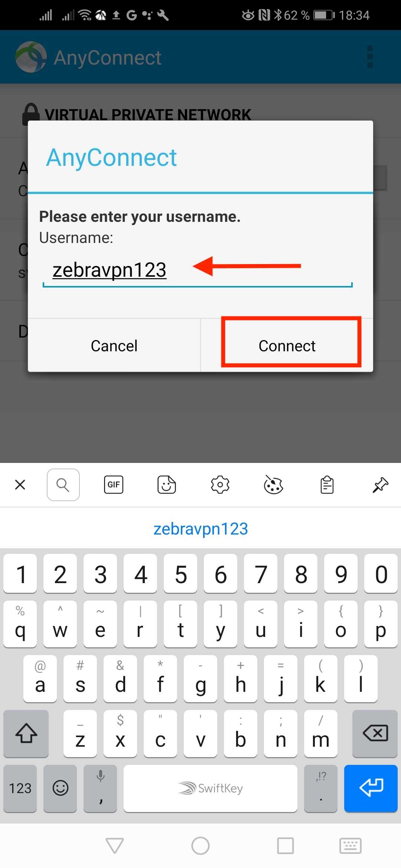Open the AnyConnect three-dot overflow menu
The image size is (401, 868).
pyautogui.click(x=369, y=57)
